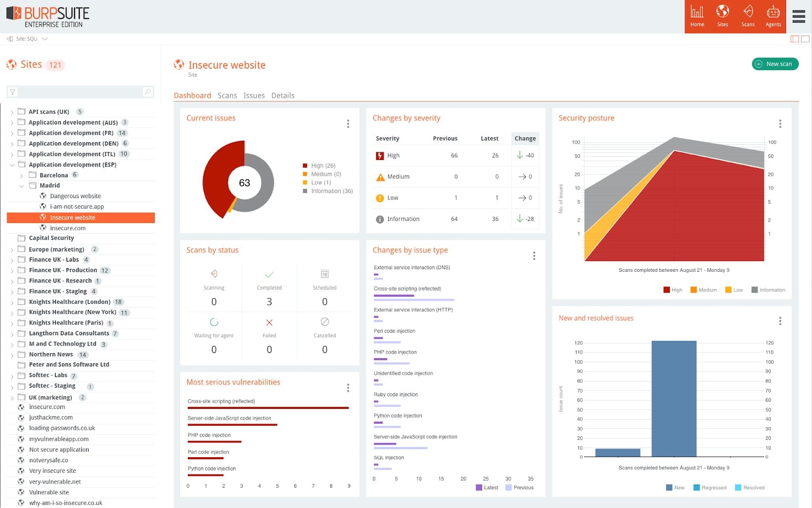
Task: Collapse the Madrid folder
Action: (x=21, y=186)
